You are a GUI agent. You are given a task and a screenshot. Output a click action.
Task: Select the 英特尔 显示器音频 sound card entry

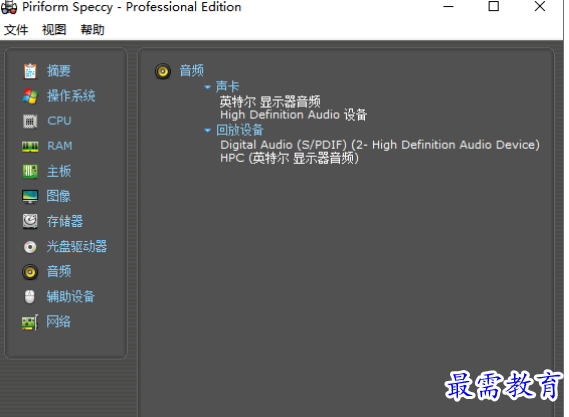[x=270, y=102]
